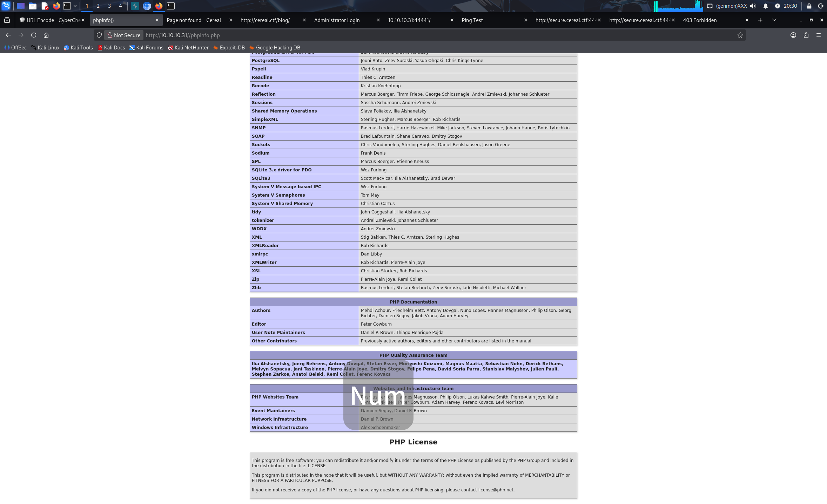Open the recent tabs view icon
This screenshot has width=827, height=504.
click(x=7, y=20)
